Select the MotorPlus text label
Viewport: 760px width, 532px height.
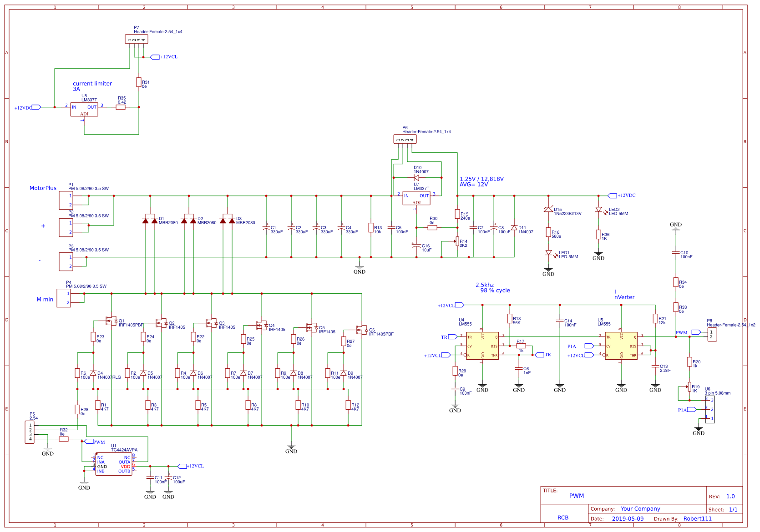click(x=43, y=188)
